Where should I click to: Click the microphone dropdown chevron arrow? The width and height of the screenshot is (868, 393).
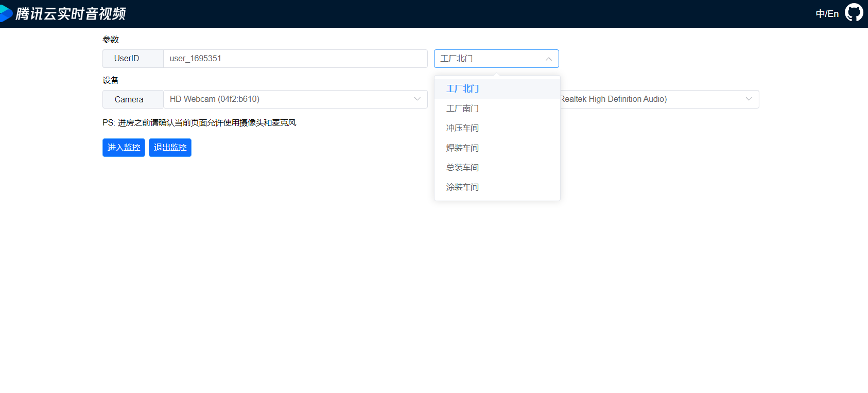click(x=749, y=99)
